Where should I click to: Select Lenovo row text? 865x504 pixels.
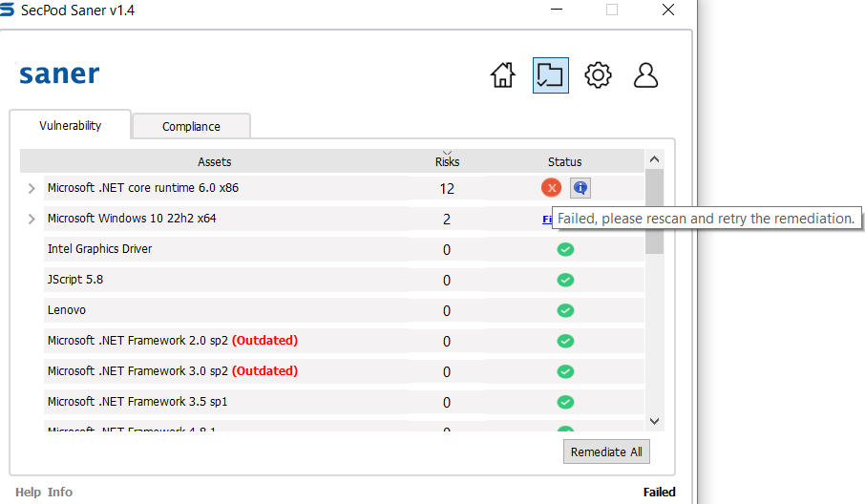[x=66, y=310]
